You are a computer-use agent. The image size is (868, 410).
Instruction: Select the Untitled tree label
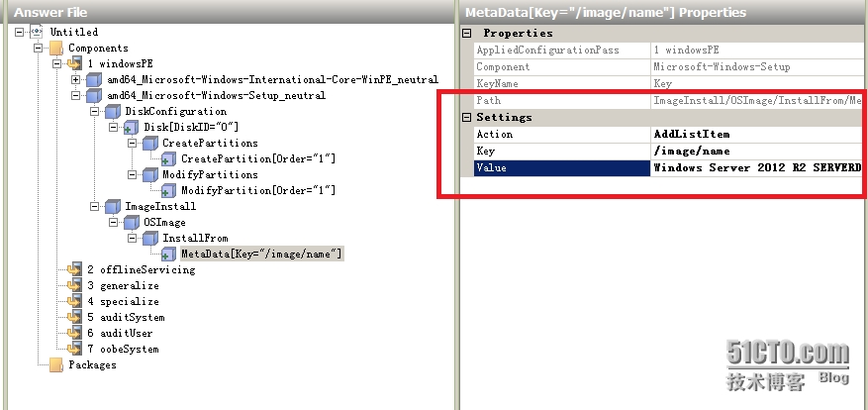[74, 32]
